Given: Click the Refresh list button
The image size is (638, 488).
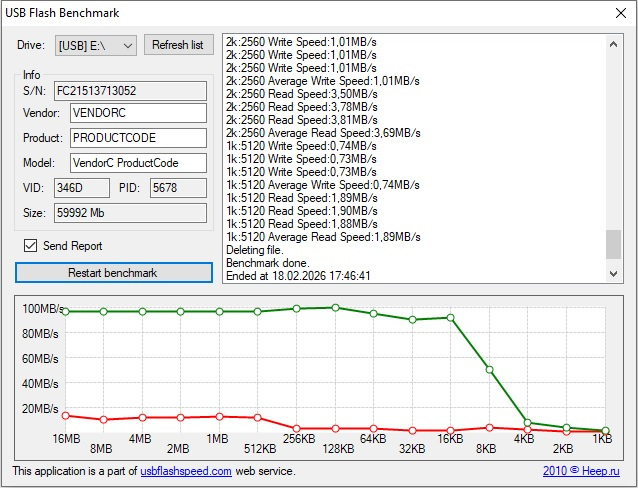Looking at the screenshot, I should pos(179,45).
